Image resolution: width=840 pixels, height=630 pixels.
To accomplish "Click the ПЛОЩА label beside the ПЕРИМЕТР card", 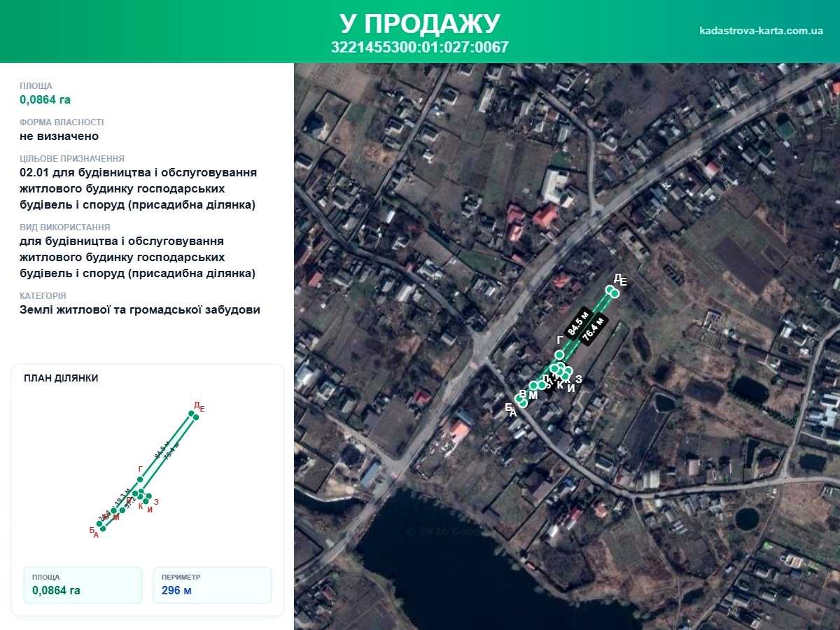I will click(x=45, y=577).
